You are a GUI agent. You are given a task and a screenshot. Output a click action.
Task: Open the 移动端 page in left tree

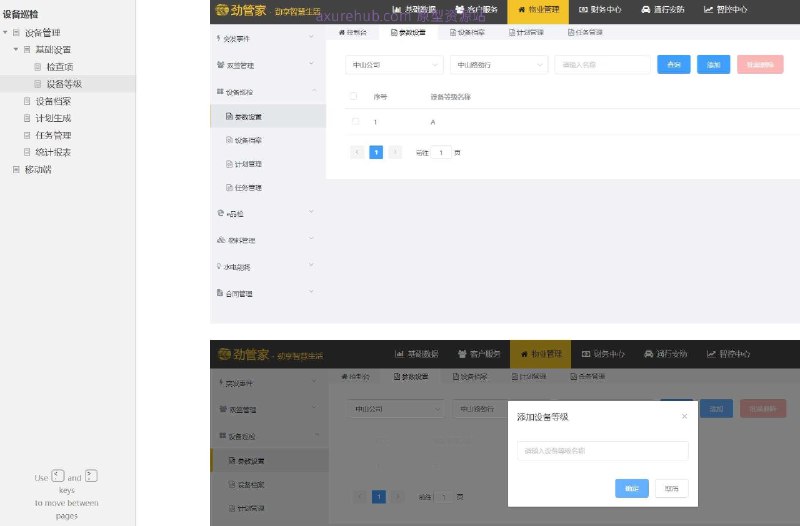(38, 169)
